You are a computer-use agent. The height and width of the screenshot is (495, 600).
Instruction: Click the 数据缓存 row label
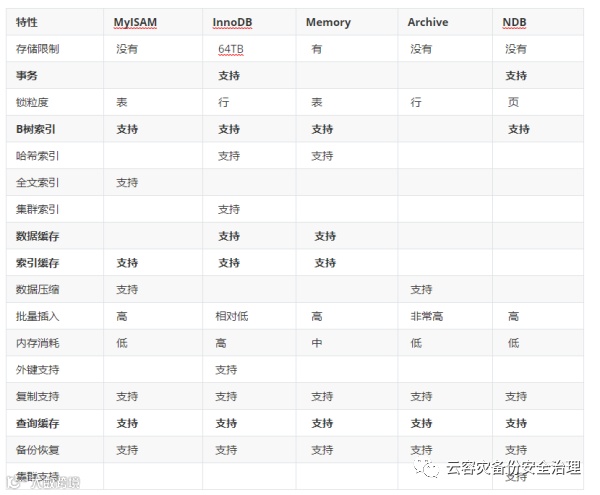38,236
